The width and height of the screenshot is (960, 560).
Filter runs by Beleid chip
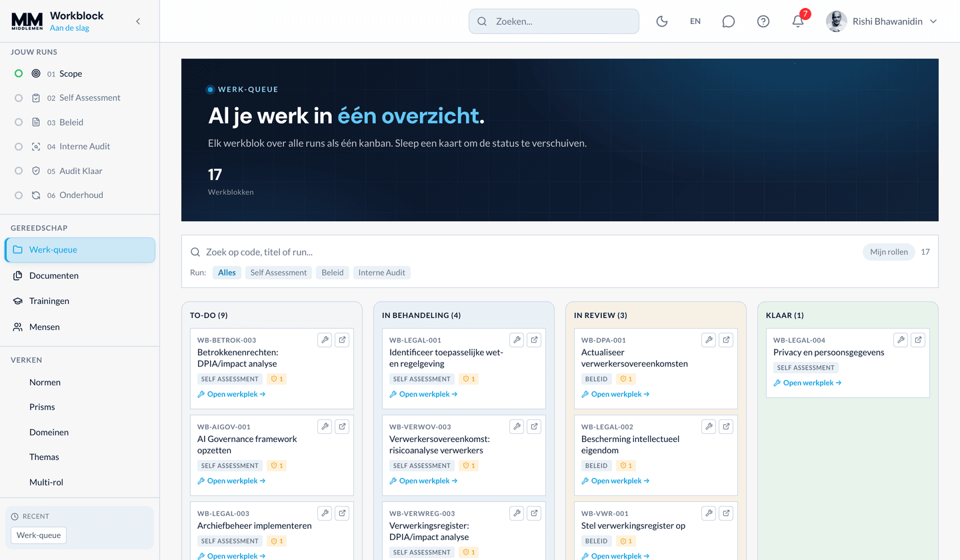coord(333,273)
